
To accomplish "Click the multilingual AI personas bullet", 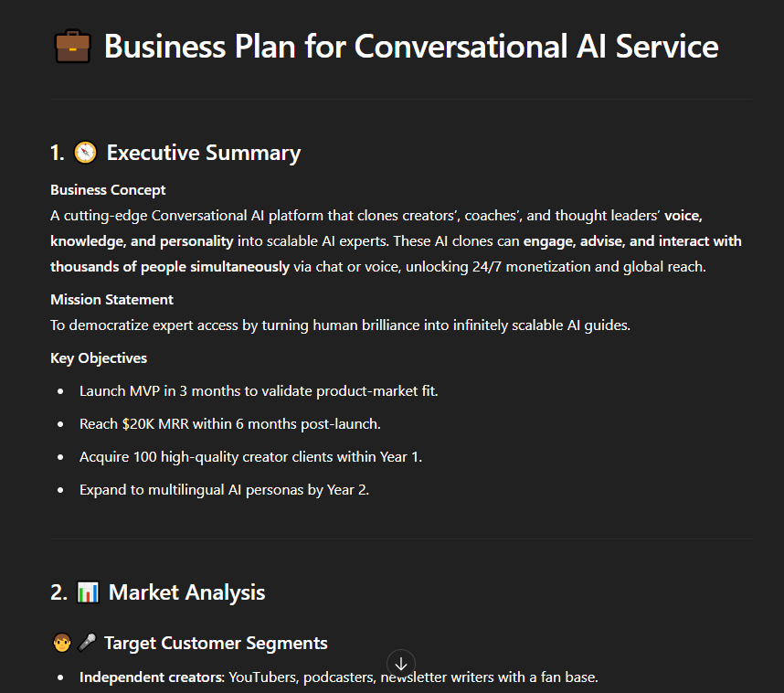I will point(225,490).
